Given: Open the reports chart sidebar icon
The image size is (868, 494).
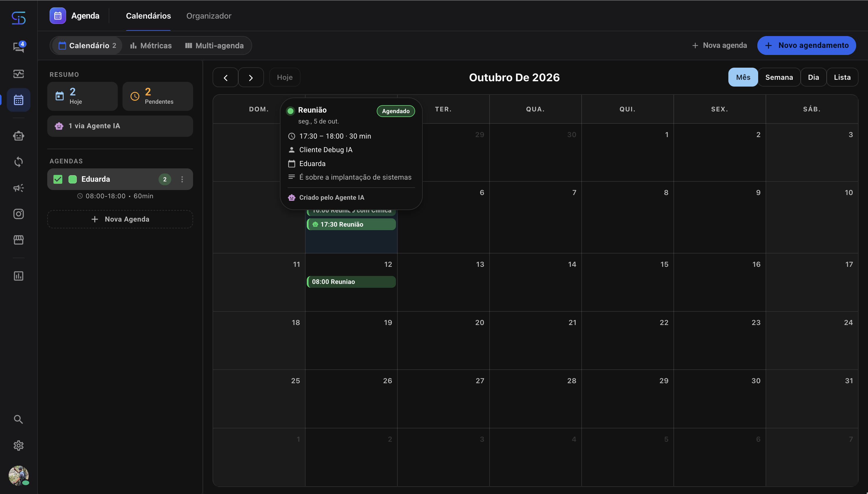Looking at the screenshot, I should coord(19,276).
